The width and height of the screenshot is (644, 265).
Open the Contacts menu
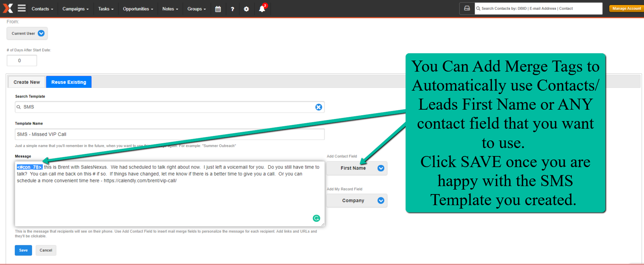(x=42, y=9)
